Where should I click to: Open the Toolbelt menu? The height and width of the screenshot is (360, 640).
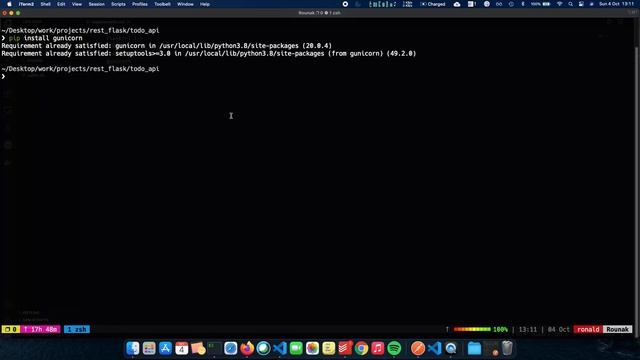pyautogui.click(x=162, y=4)
